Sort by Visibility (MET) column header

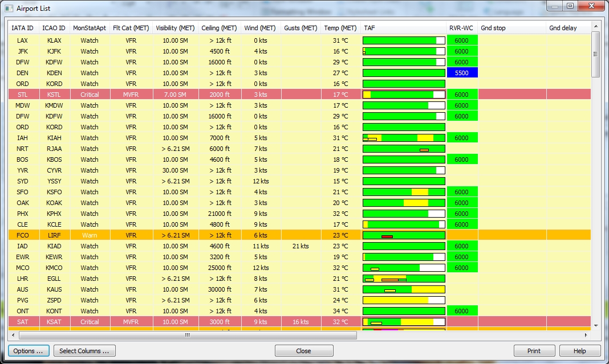(x=175, y=28)
